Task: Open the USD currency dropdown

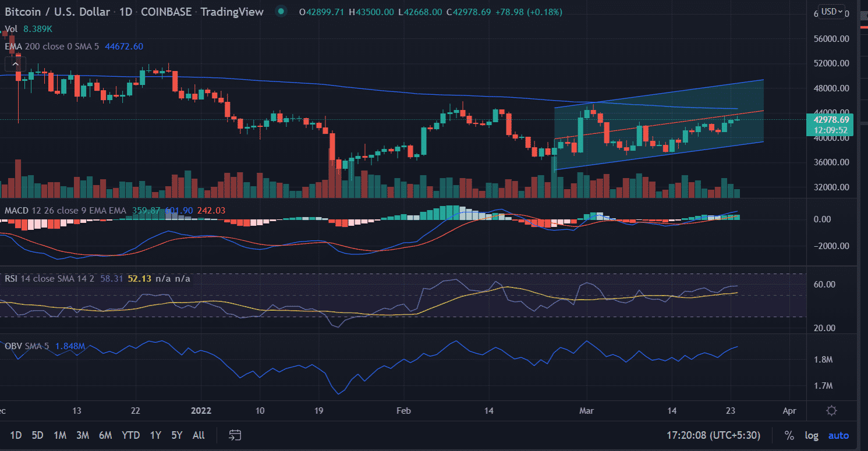Action: pos(831,12)
